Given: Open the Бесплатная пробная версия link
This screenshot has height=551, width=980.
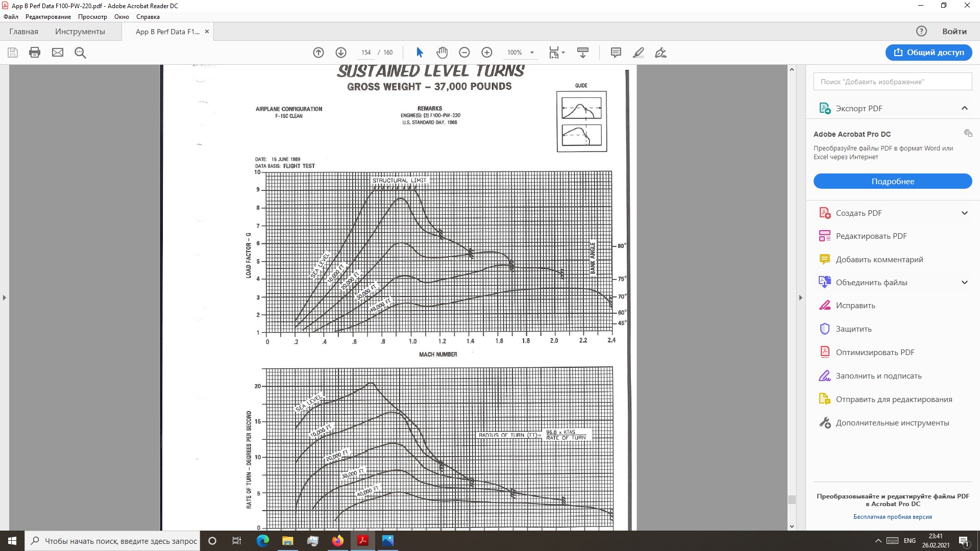Looking at the screenshot, I should (892, 517).
